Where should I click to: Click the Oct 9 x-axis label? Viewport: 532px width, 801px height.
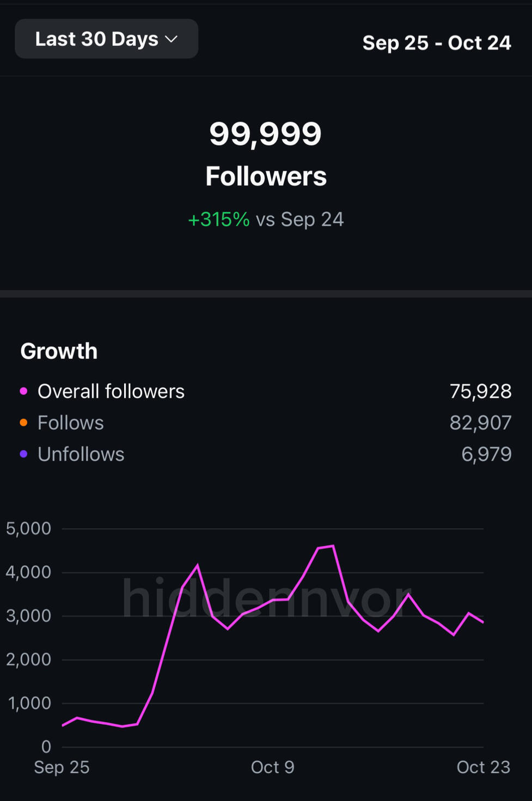(x=272, y=767)
